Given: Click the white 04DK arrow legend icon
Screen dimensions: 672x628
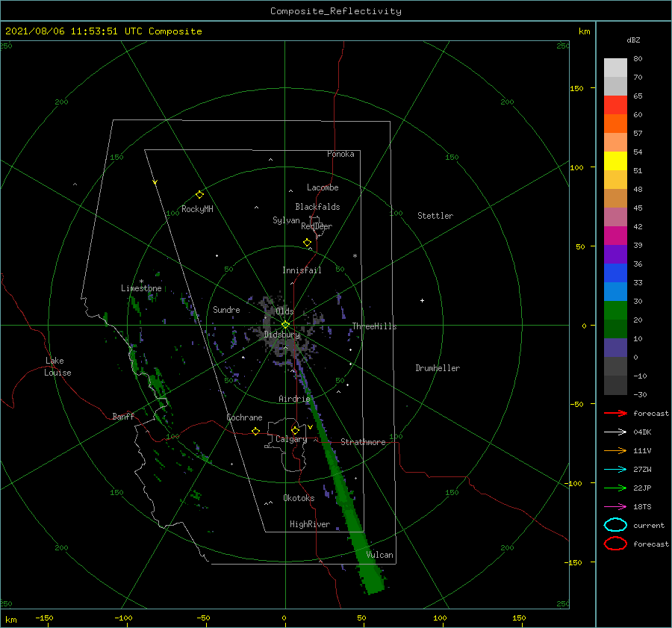Looking at the screenshot, I should [615, 432].
